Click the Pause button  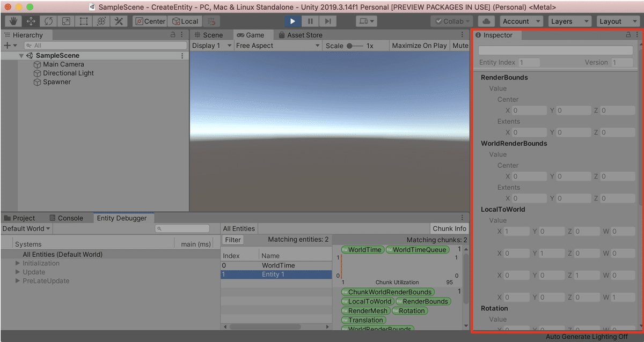310,21
